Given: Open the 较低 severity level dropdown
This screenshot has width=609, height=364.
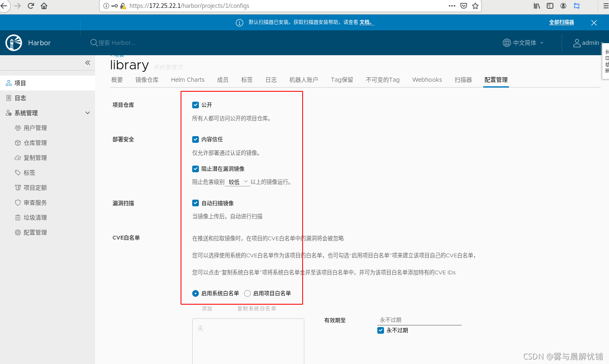Looking at the screenshot, I should coord(238,182).
